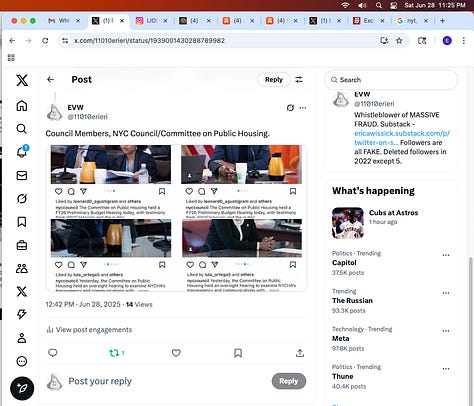Click gray Reply button beside reply box
474x406 pixels.
(289, 381)
